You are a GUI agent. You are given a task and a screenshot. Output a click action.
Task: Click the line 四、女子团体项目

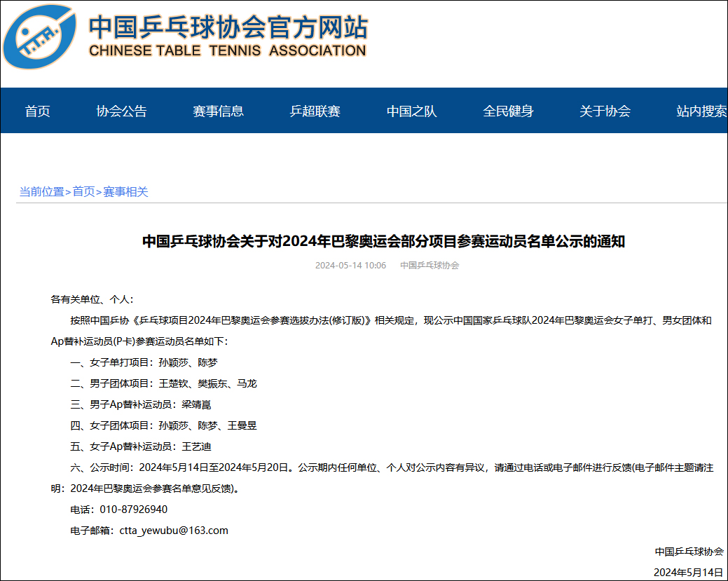163,425
